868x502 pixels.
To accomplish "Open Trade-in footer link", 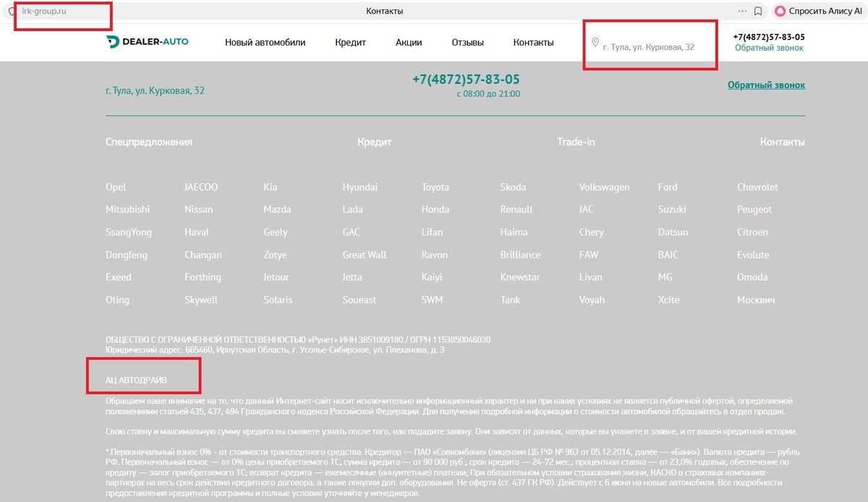I will (x=576, y=142).
